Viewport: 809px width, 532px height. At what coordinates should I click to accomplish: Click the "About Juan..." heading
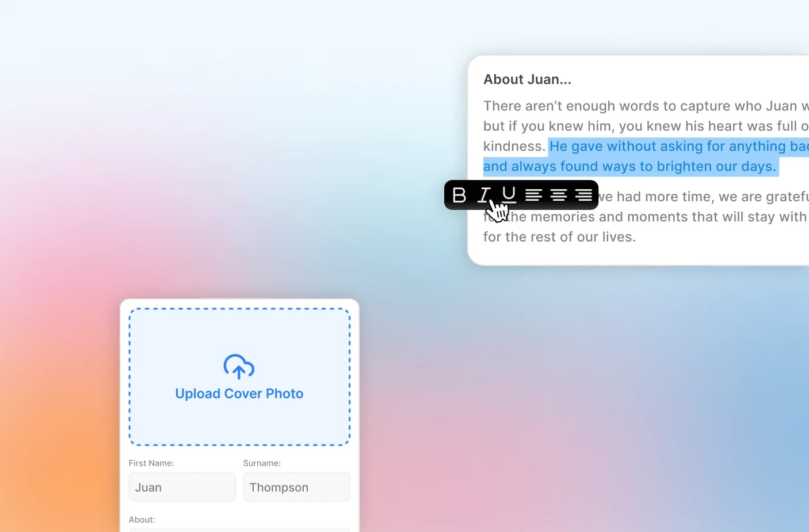tap(527, 79)
